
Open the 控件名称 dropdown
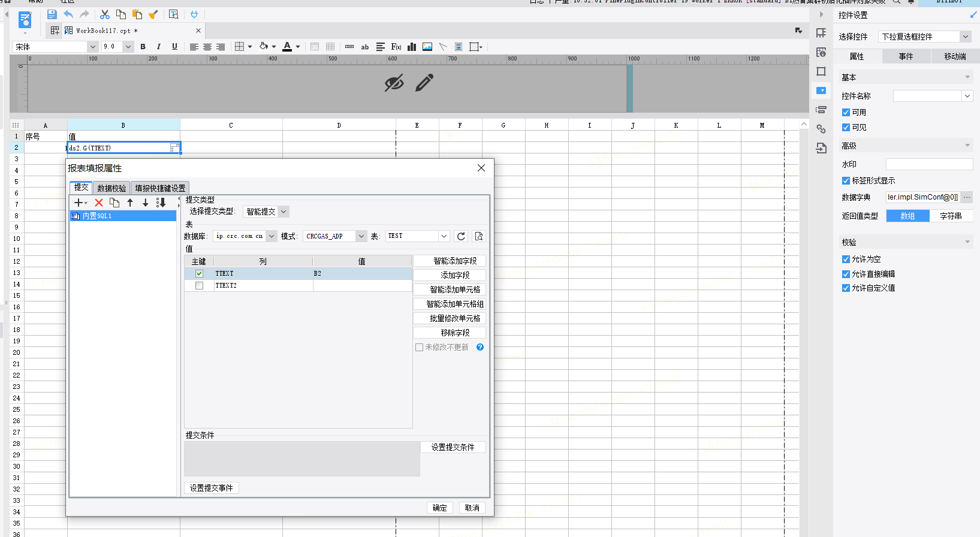pyautogui.click(x=967, y=96)
